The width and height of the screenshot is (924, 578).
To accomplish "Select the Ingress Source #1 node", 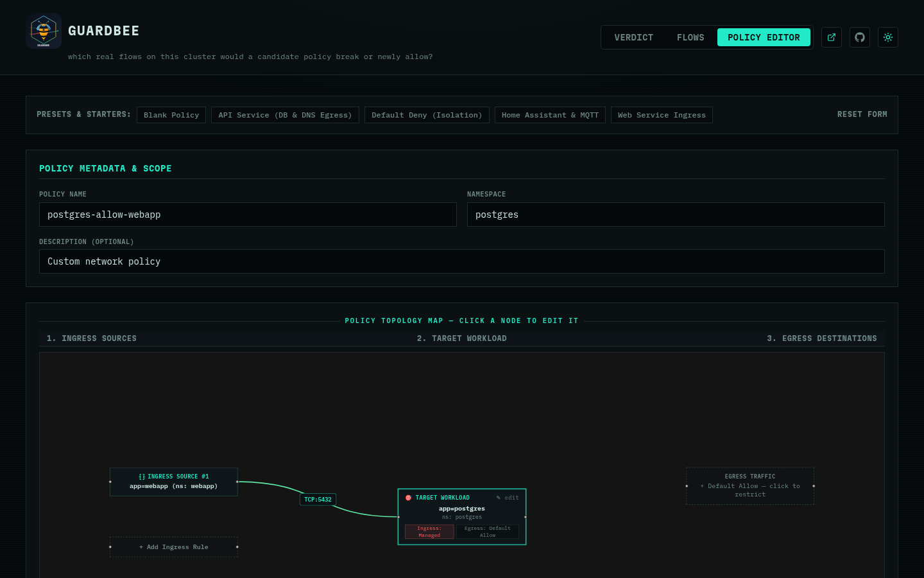I will (x=174, y=482).
